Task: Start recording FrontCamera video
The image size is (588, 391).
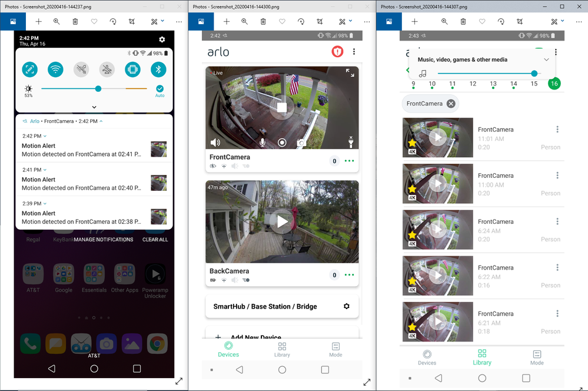Action: (x=282, y=143)
